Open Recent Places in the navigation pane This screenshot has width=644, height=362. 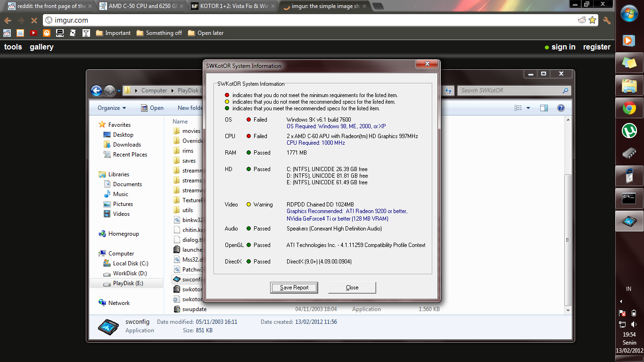point(125,155)
